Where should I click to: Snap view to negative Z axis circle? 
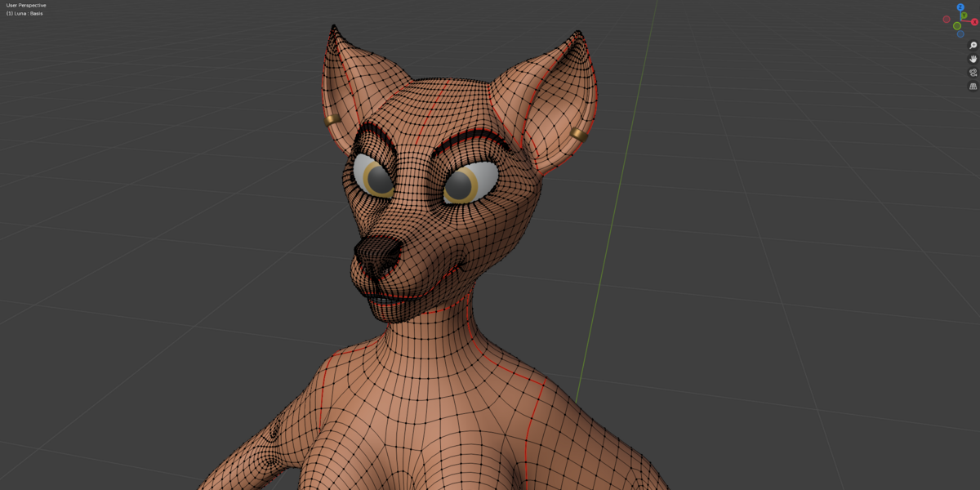click(960, 33)
